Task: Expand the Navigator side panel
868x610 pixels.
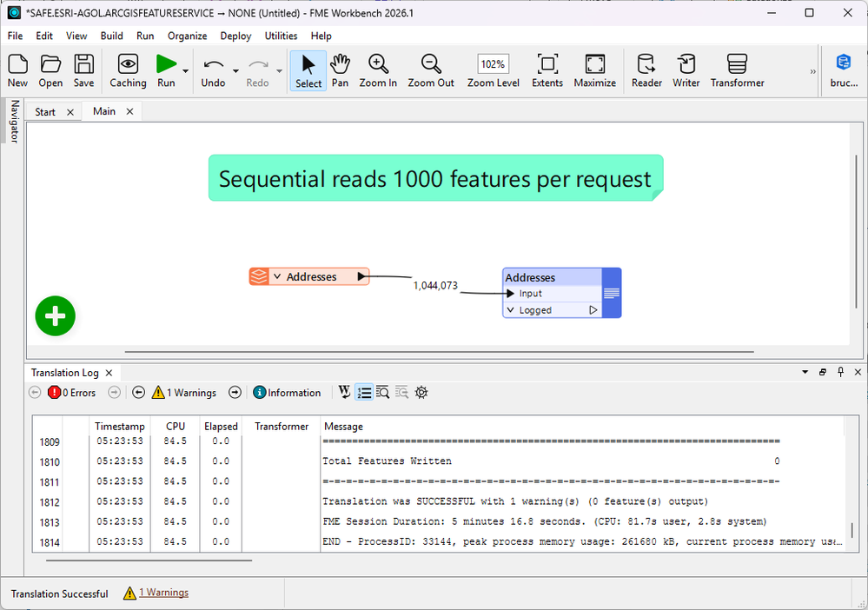Action: pyautogui.click(x=15, y=122)
